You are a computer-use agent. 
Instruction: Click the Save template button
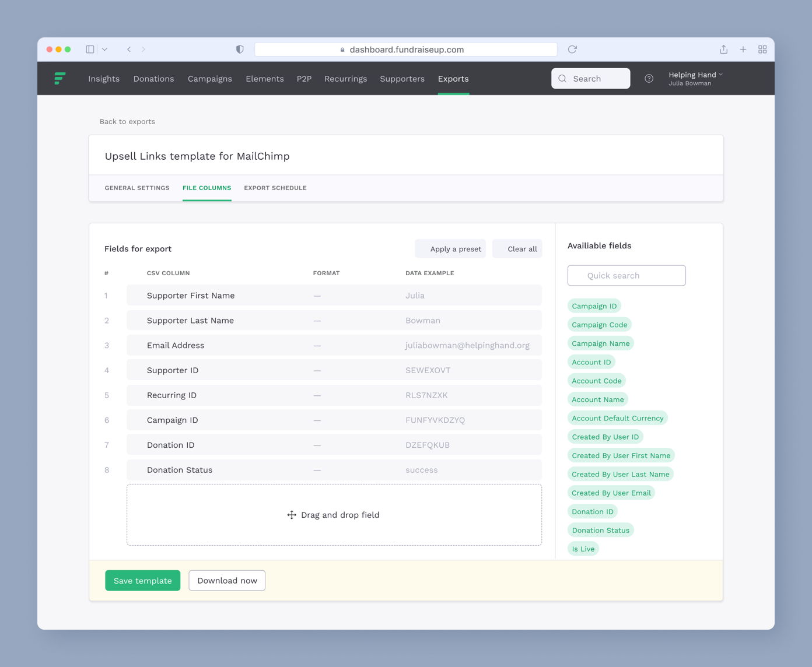point(143,581)
